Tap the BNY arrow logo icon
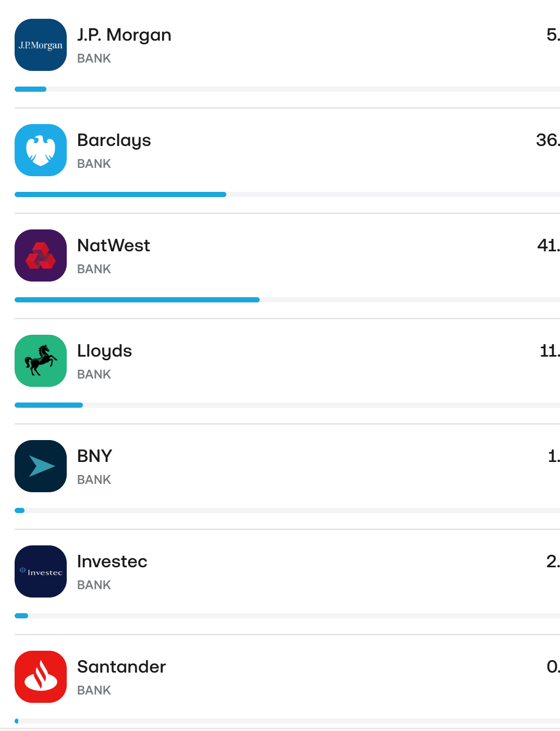Screen dimensions: 560x731 click(x=41, y=466)
